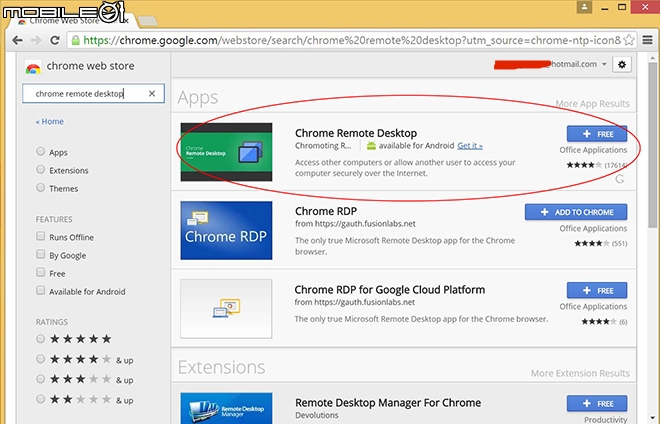This screenshot has width=660, height=424.
Task: Open the Chrome RDP blue thumbnail
Action: pos(226,230)
